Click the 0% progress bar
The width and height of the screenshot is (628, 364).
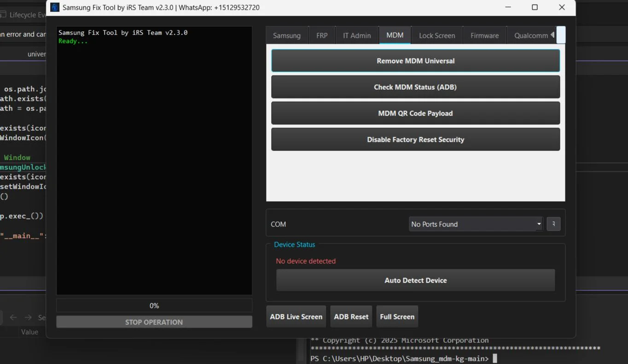point(154,306)
